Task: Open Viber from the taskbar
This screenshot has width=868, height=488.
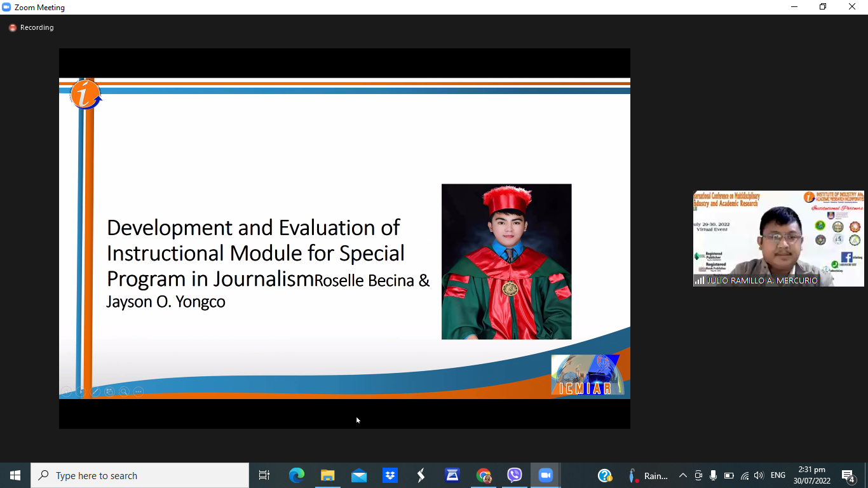Action: [515, 475]
